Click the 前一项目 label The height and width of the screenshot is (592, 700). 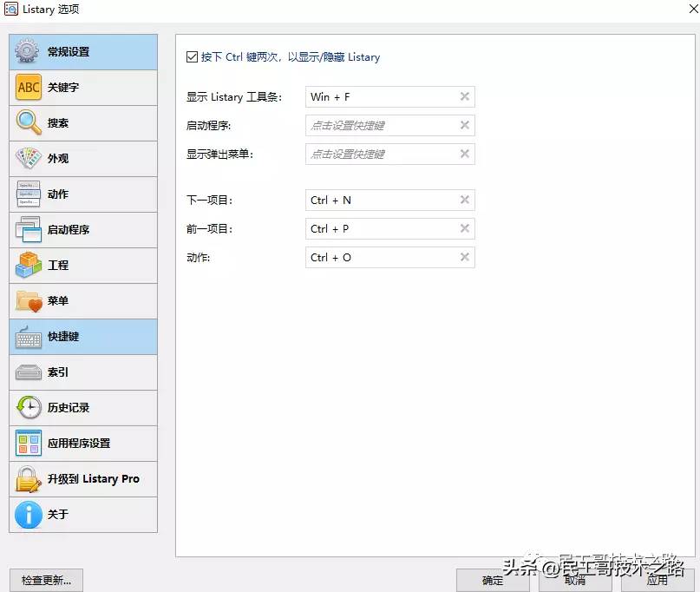(209, 229)
